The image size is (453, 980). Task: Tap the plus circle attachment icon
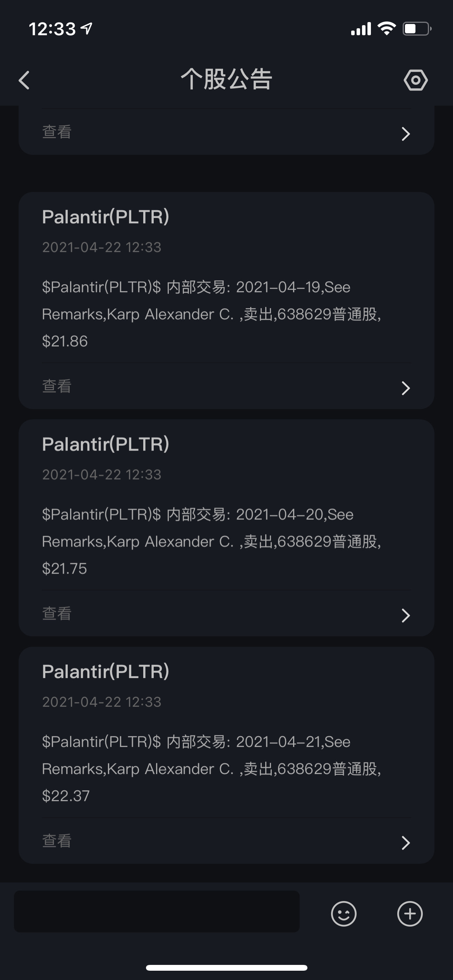[x=410, y=913]
